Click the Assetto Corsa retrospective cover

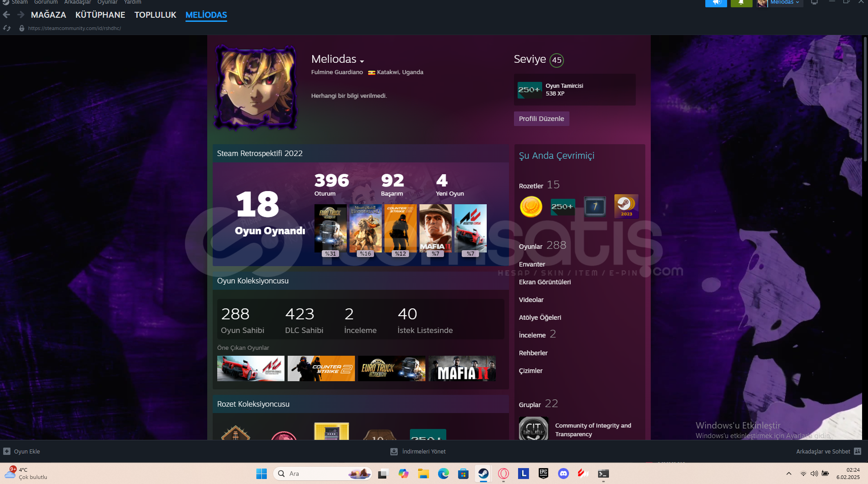pos(470,228)
